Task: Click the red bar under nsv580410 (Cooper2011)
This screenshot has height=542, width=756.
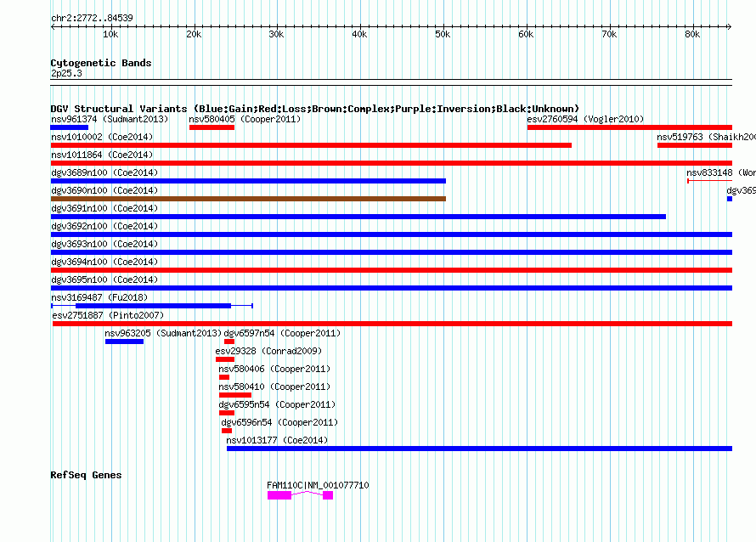Action: pyautogui.click(x=235, y=395)
